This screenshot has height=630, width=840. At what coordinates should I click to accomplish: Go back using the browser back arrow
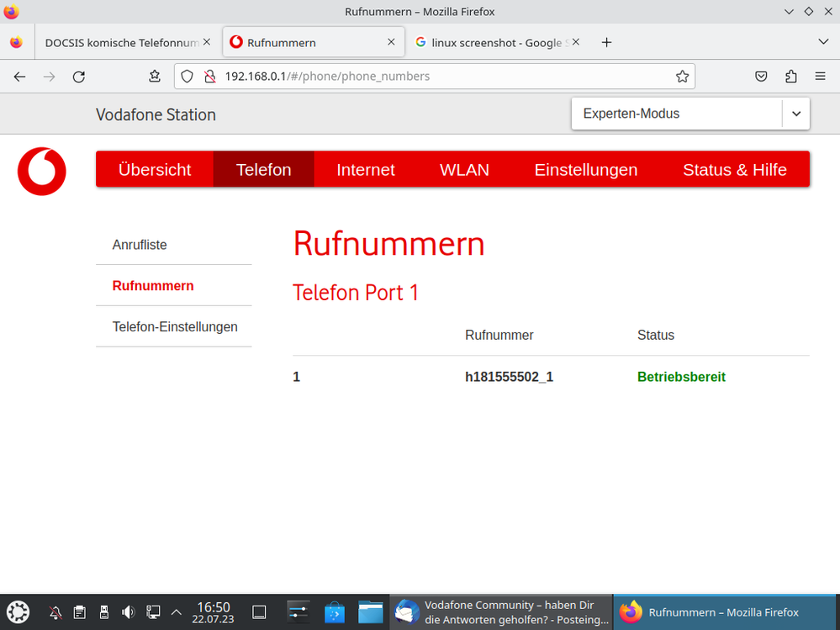point(20,77)
